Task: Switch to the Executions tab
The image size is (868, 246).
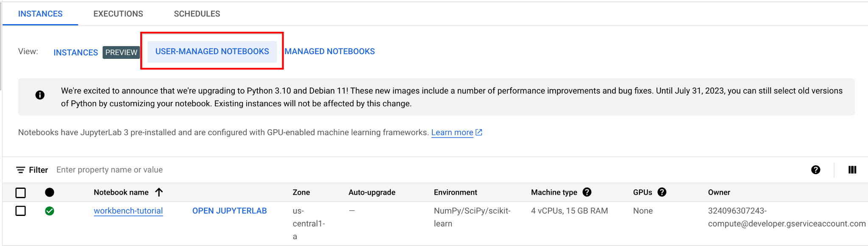Action: point(118,14)
